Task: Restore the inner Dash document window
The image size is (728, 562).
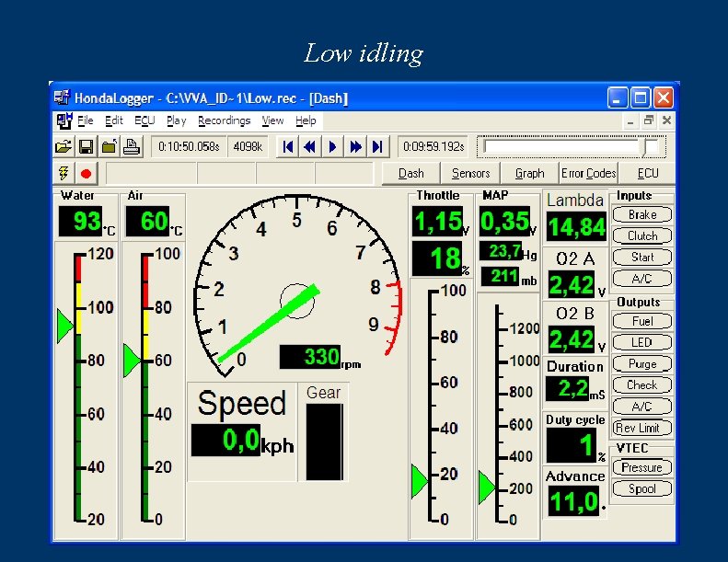Action: [x=649, y=121]
